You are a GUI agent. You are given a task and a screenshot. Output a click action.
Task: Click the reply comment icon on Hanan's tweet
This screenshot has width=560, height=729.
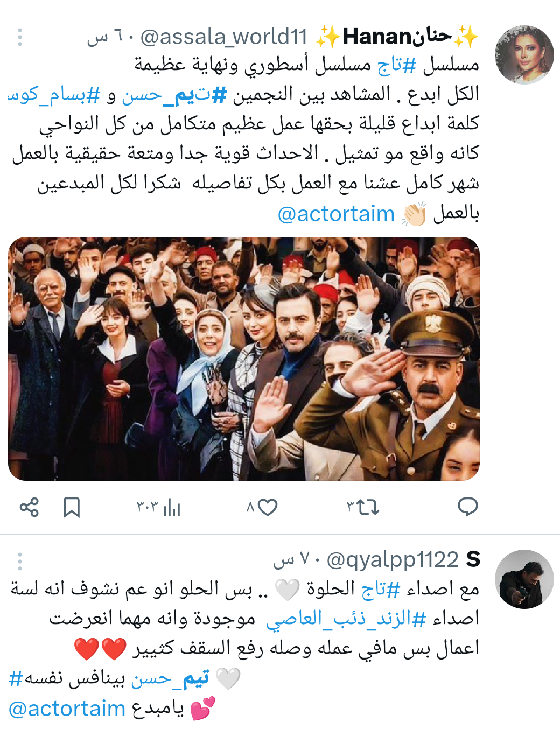467,507
